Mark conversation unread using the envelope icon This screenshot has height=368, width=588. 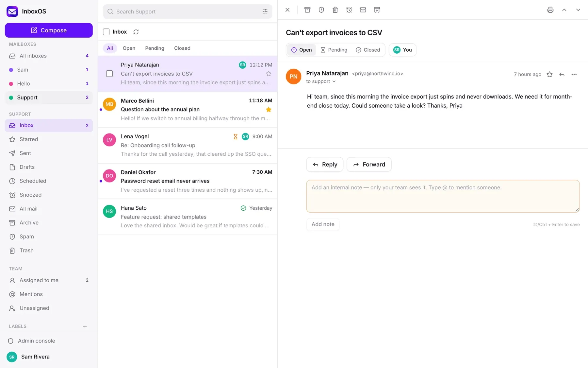pyautogui.click(x=363, y=10)
